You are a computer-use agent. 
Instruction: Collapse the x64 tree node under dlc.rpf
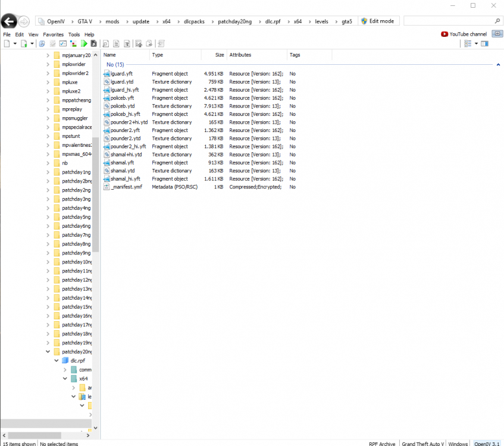65,379
